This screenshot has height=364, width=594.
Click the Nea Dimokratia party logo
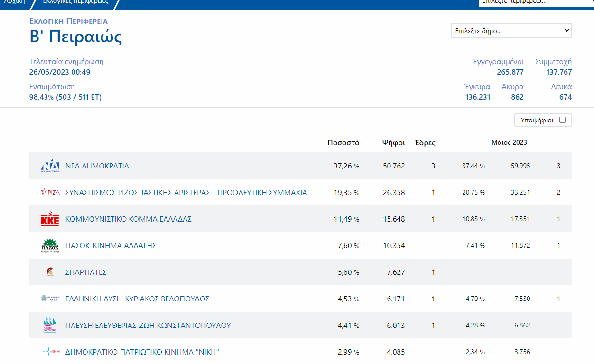tap(50, 166)
